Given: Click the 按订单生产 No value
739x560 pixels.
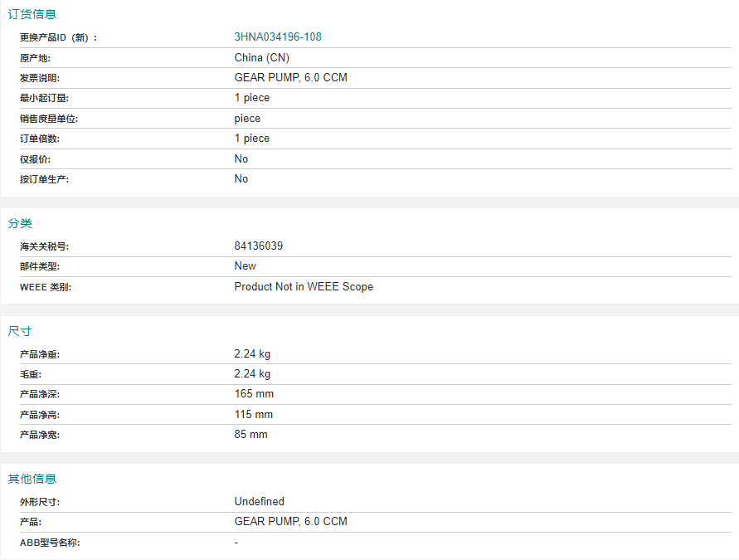Looking at the screenshot, I should click(241, 178).
